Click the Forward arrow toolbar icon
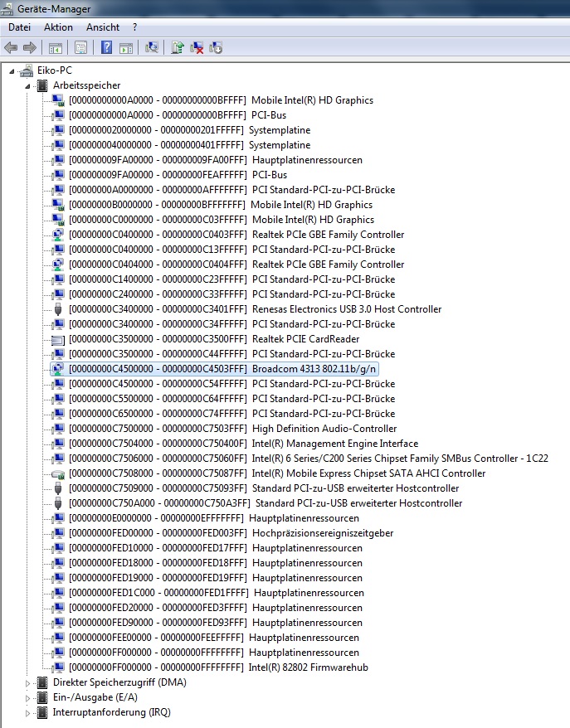 [30, 47]
